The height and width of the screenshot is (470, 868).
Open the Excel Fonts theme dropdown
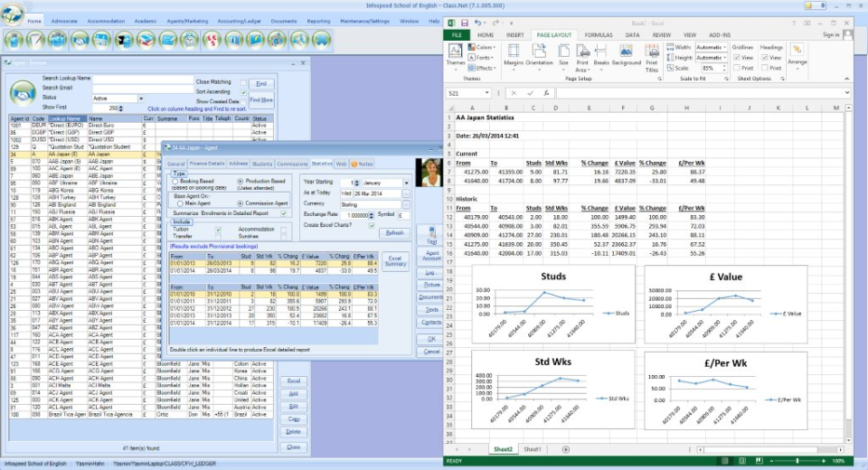point(480,58)
